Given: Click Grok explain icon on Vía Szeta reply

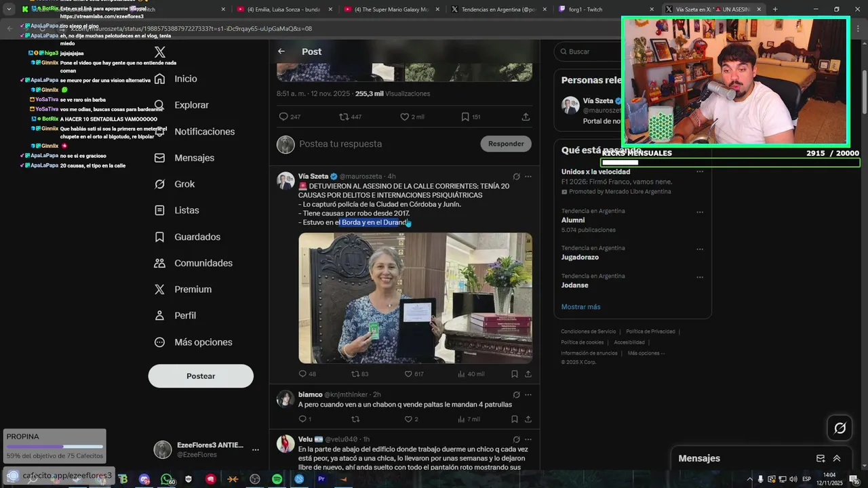Looking at the screenshot, I should pyautogui.click(x=516, y=176).
